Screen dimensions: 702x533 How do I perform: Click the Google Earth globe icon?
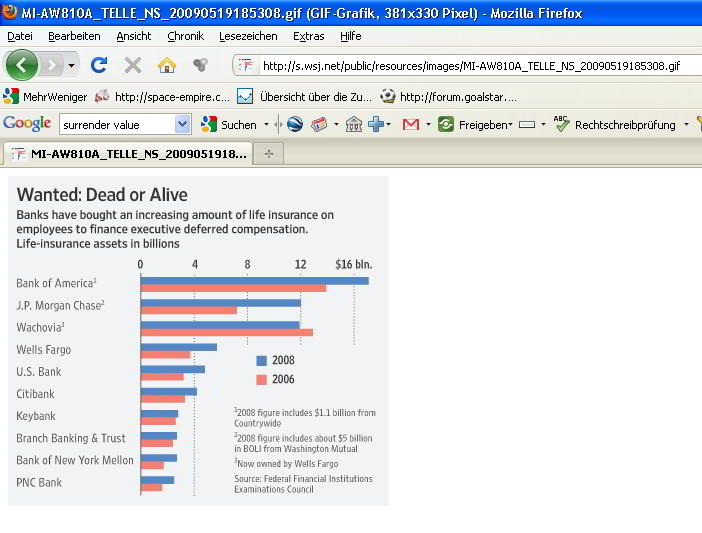click(x=295, y=124)
